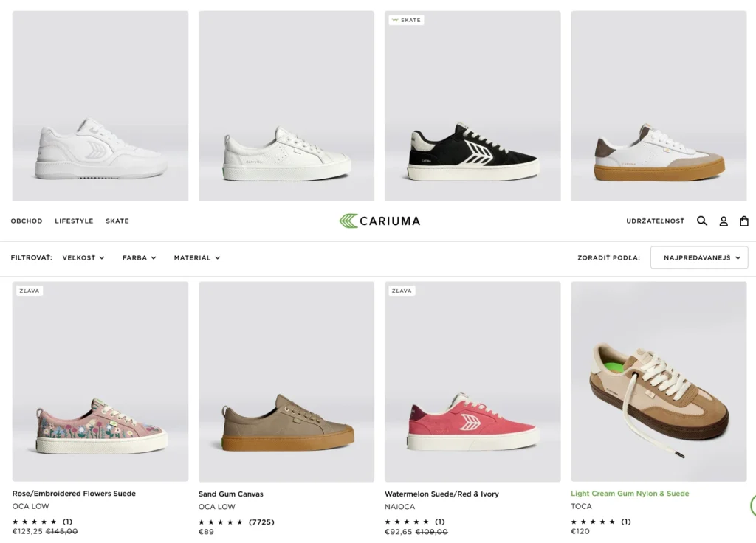756x543 pixels.
Task: Open the Lifestyle menu item
Action: [74, 221]
